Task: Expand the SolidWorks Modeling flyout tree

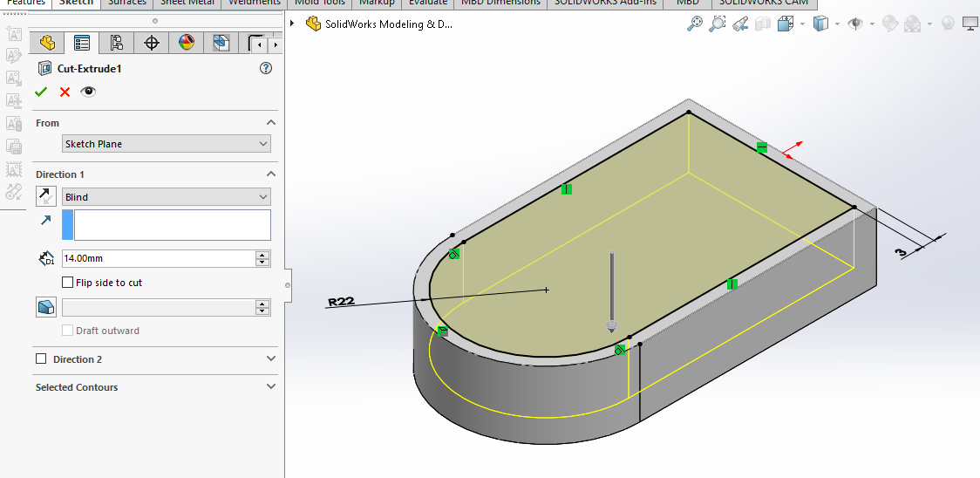Action: click(x=293, y=24)
